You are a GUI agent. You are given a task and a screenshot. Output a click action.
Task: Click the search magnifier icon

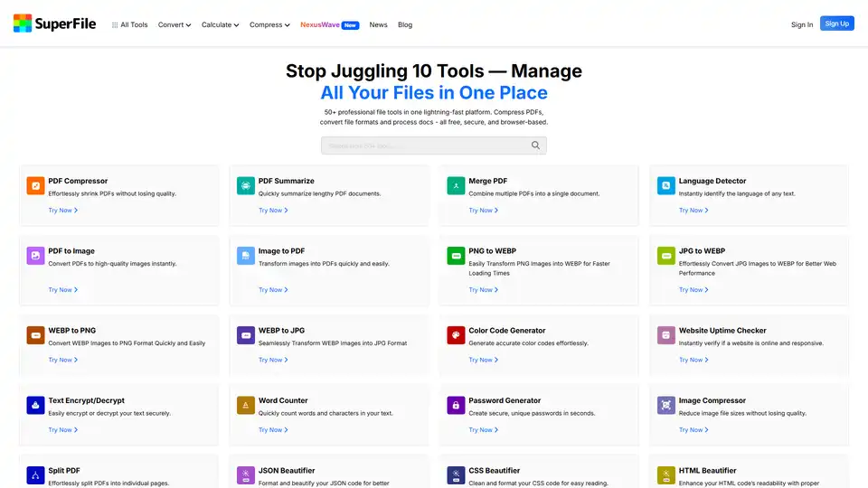point(535,145)
